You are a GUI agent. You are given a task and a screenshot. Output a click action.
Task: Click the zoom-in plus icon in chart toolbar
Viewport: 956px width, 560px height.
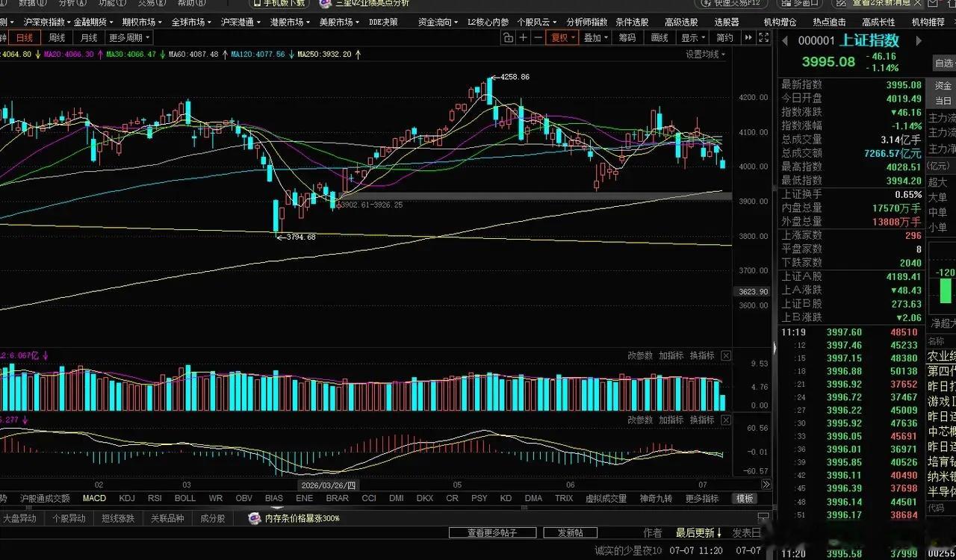tap(524, 37)
